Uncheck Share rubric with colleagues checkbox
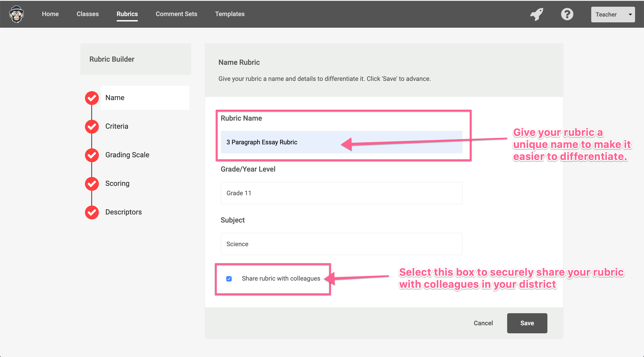The image size is (644, 357). [x=229, y=279]
